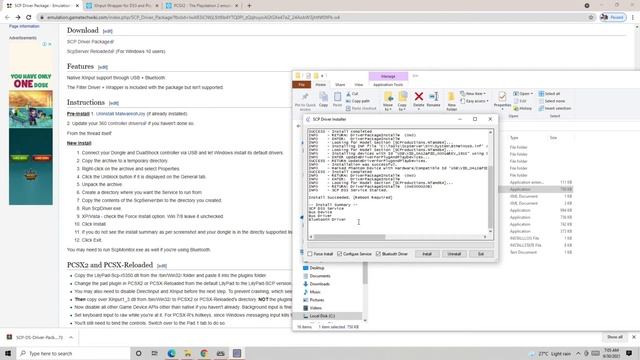Open the Application Tools ribbon tab
Viewport: 640px width, 360px height.
click(x=388, y=84)
